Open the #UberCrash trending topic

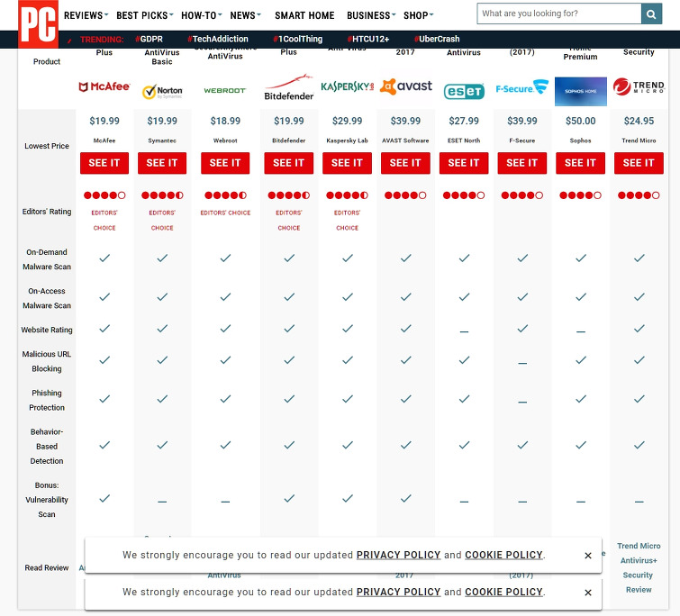pos(437,39)
